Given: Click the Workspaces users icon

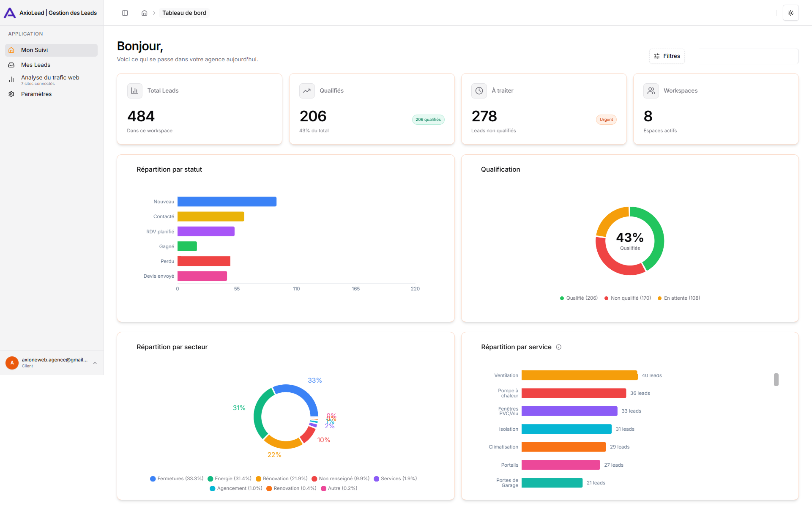Looking at the screenshot, I should pyautogui.click(x=651, y=90).
